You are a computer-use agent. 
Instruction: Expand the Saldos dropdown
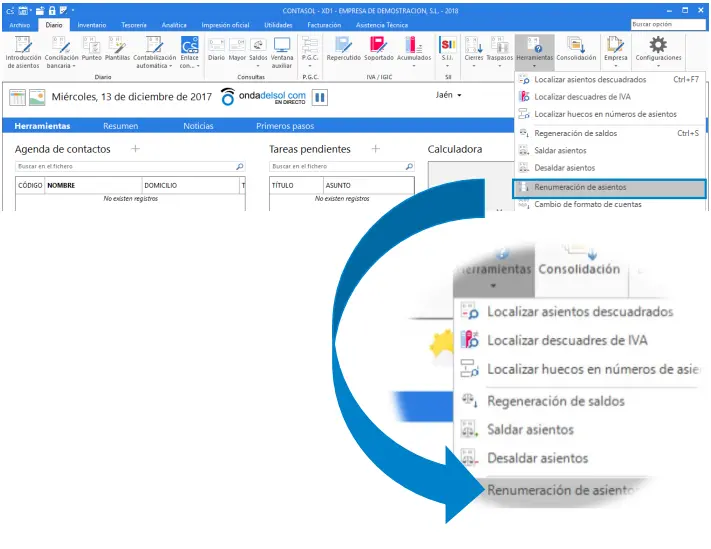tap(258, 66)
